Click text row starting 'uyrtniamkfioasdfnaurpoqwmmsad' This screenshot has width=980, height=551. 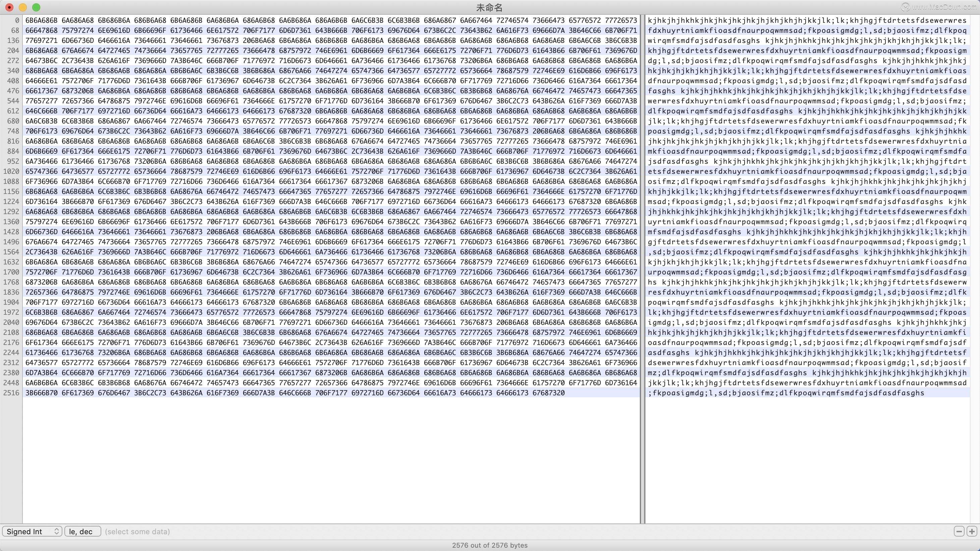[807, 221]
